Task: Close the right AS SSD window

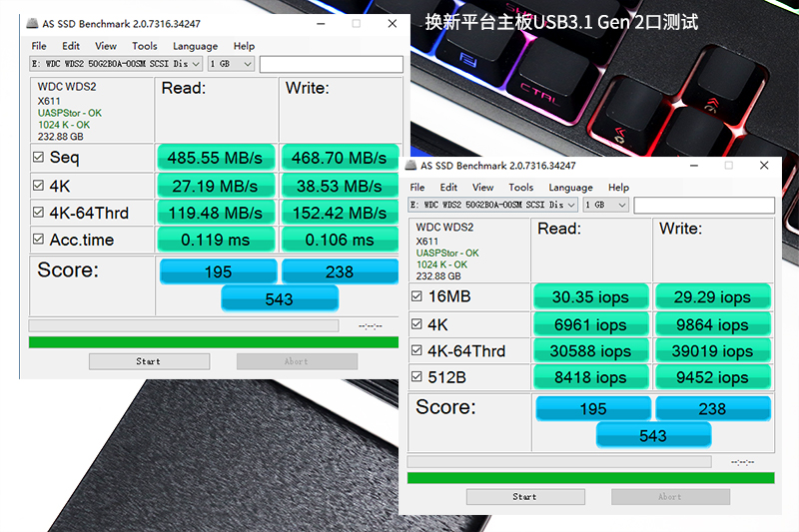Action: pyautogui.click(x=764, y=166)
